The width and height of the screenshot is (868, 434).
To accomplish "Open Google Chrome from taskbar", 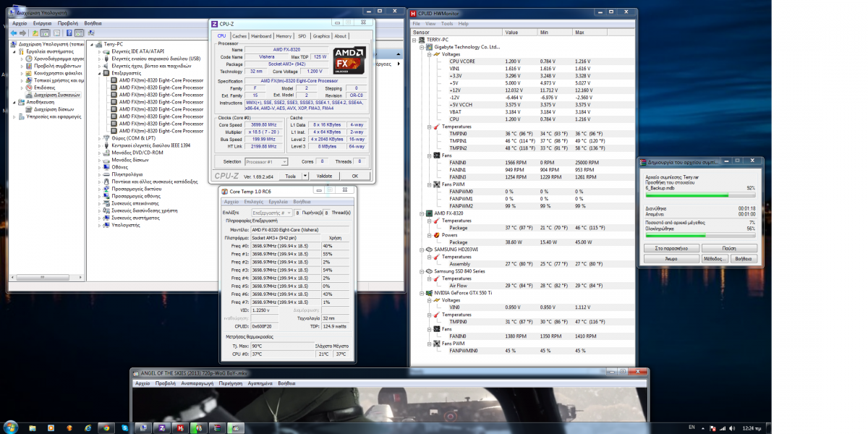I will pyautogui.click(x=106, y=428).
